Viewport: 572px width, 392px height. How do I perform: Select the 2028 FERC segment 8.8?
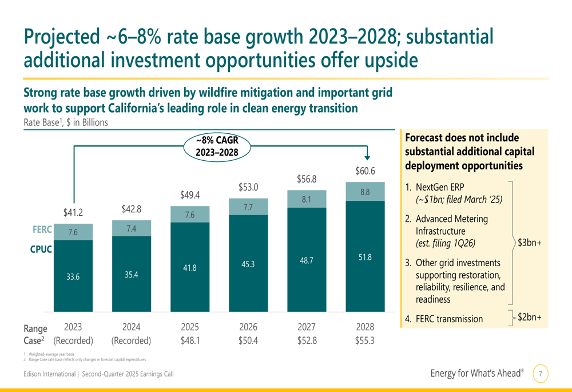coord(365,192)
